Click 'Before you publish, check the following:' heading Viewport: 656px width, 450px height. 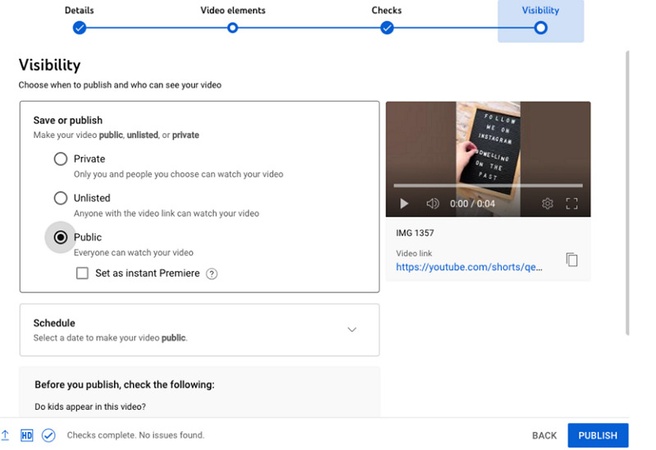(125, 385)
